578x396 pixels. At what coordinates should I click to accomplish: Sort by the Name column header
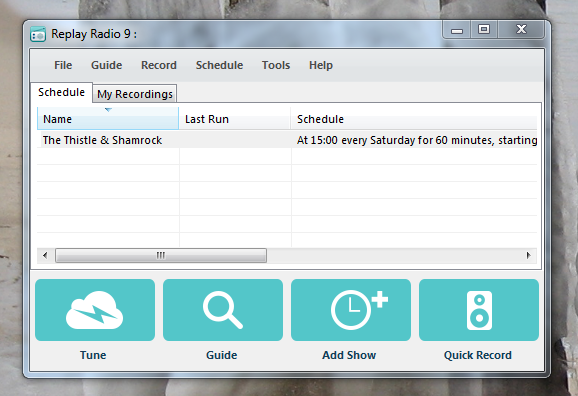tap(108, 119)
